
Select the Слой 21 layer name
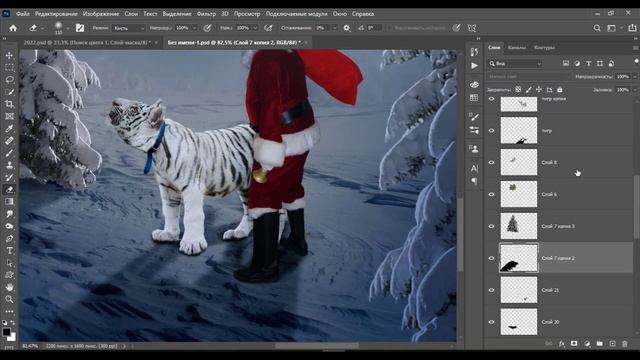click(550, 290)
